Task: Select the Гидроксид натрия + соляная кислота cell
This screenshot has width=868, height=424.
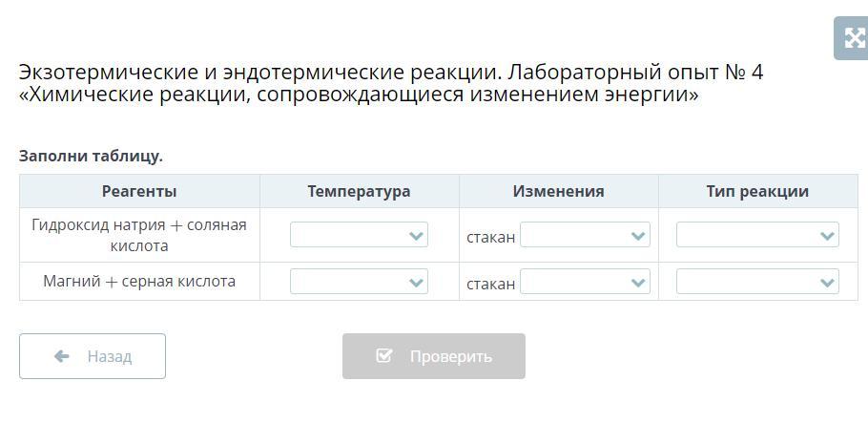Action: (139, 235)
